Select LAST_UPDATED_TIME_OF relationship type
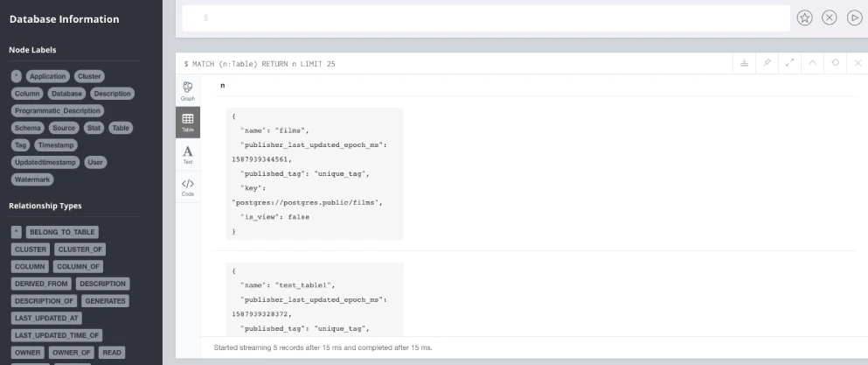The width and height of the screenshot is (868, 365). tap(57, 335)
